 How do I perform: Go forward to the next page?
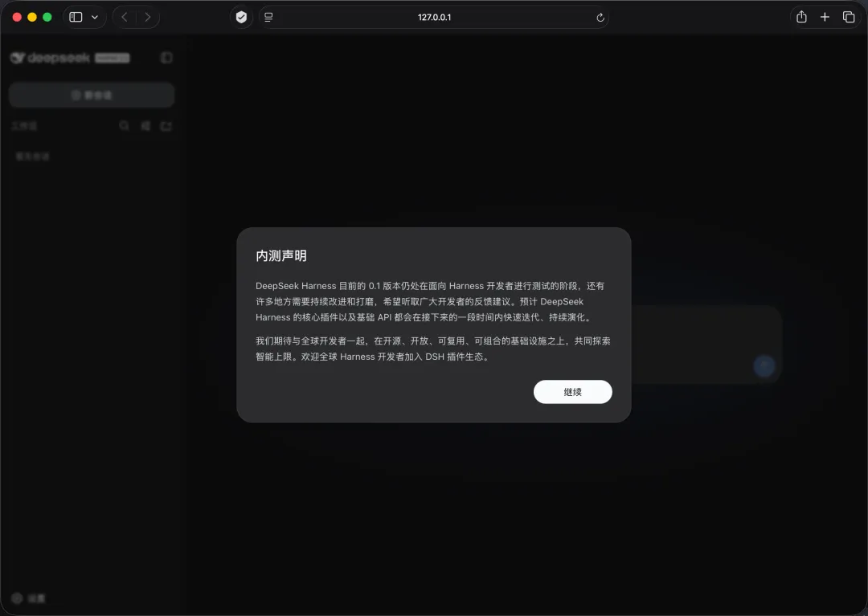[147, 17]
